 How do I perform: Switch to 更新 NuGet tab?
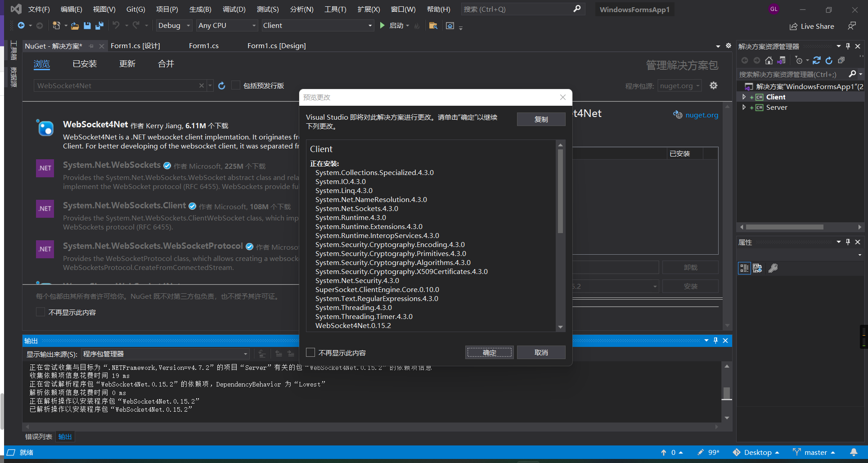click(x=127, y=64)
